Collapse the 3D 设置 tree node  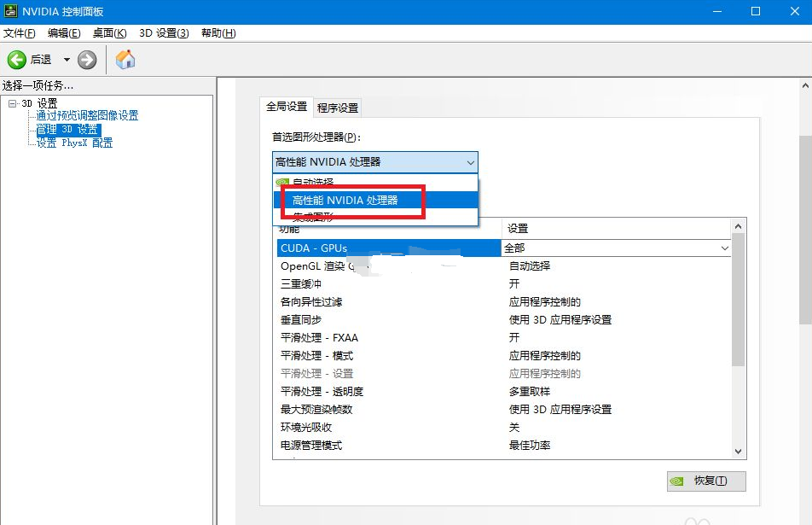click(x=13, y=103)
